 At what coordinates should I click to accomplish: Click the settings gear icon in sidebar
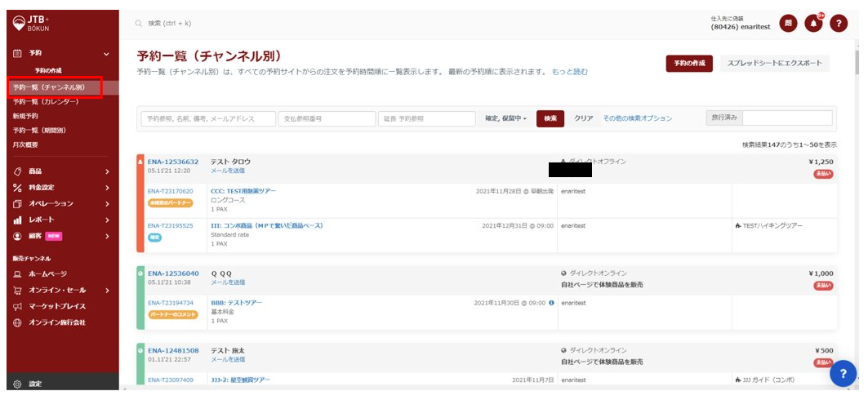pyautogui.click(x=17, y=384)
